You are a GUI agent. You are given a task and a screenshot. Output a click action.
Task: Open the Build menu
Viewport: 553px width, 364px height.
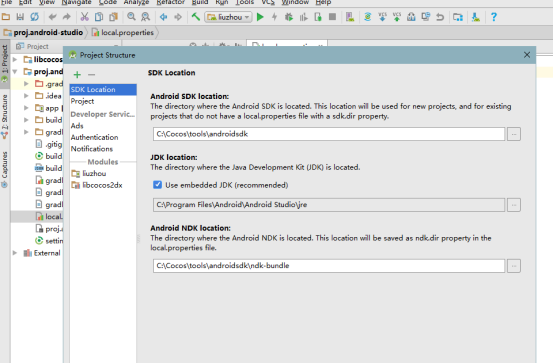point(200,2)
